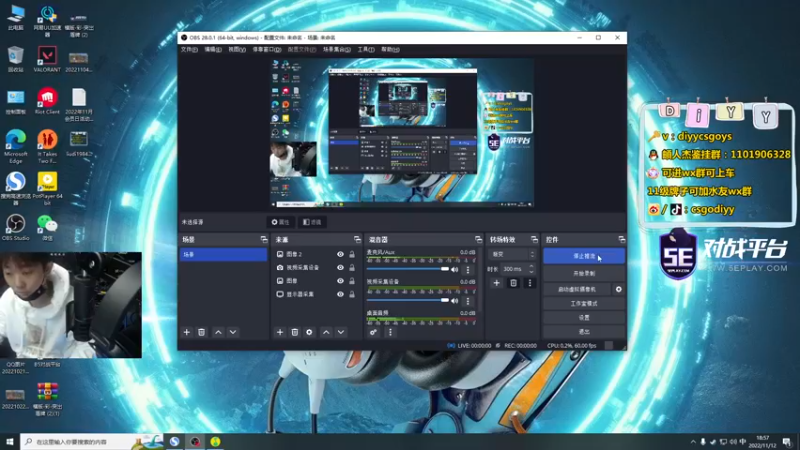This screenshot has width=800, height=450.
Task: Open the 麦克风/Aux three-dots menu
Action: tap(468, 269)
